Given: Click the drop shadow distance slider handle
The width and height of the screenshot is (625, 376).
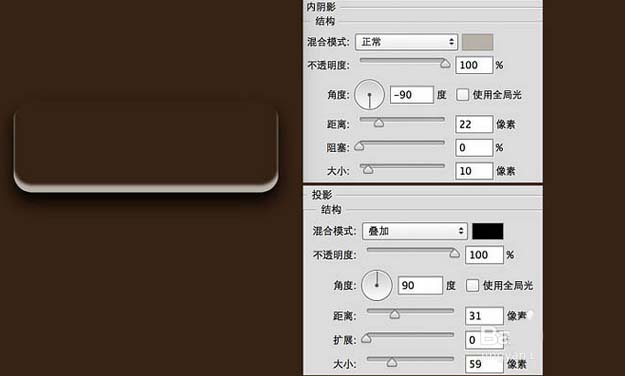Looking at the screenshot, I should pyautogui.click(x=395, y=315).
